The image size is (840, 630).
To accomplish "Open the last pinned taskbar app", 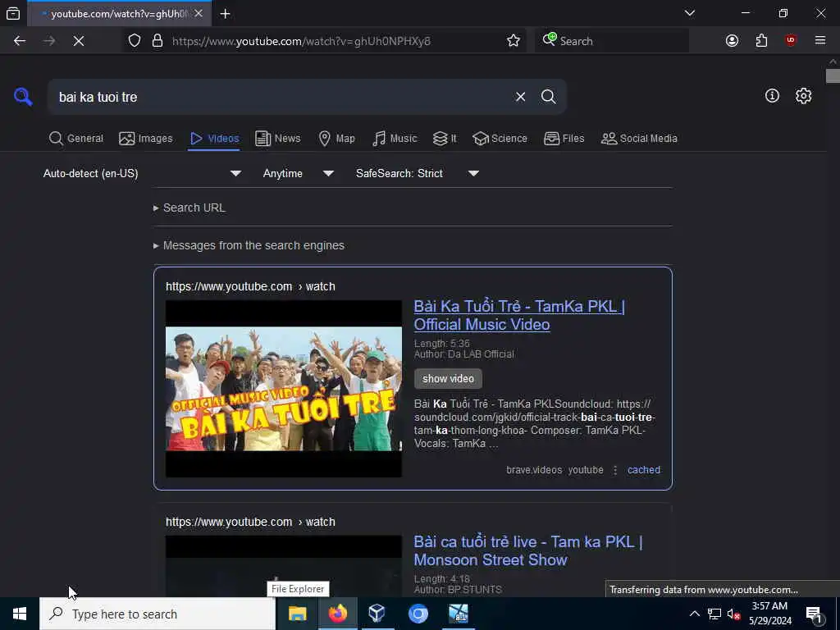I will [458, 614].
